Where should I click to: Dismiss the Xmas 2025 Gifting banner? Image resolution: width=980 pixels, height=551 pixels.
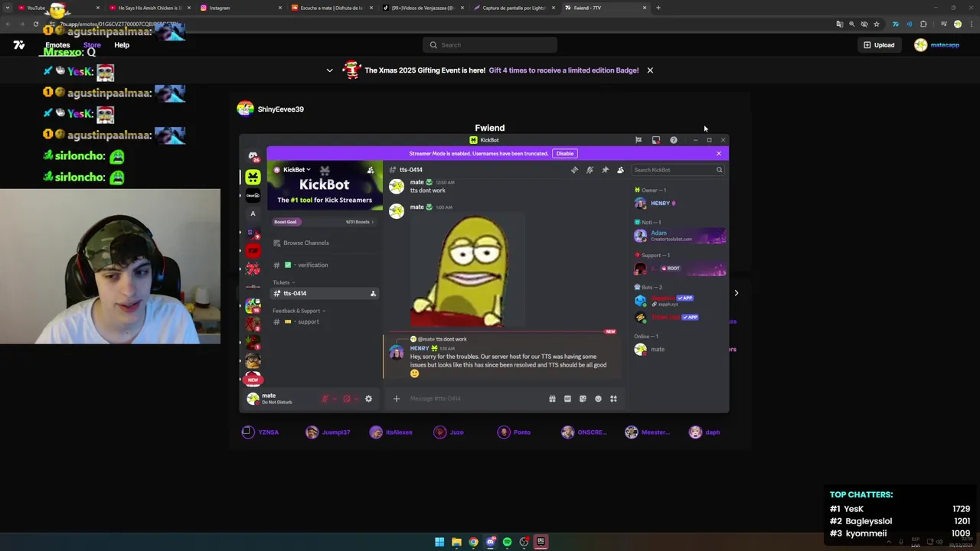pos(650,70)
